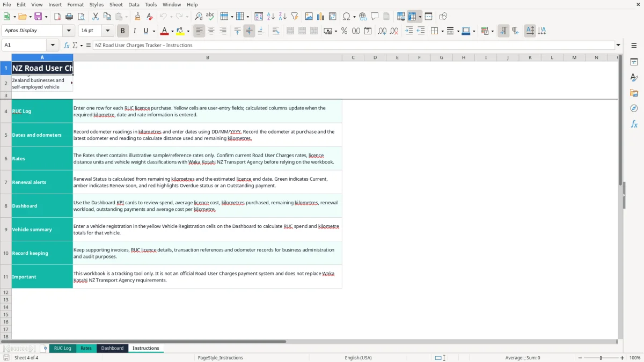
Task: Apply the yellow Background Color swatch
Action: 180,31
